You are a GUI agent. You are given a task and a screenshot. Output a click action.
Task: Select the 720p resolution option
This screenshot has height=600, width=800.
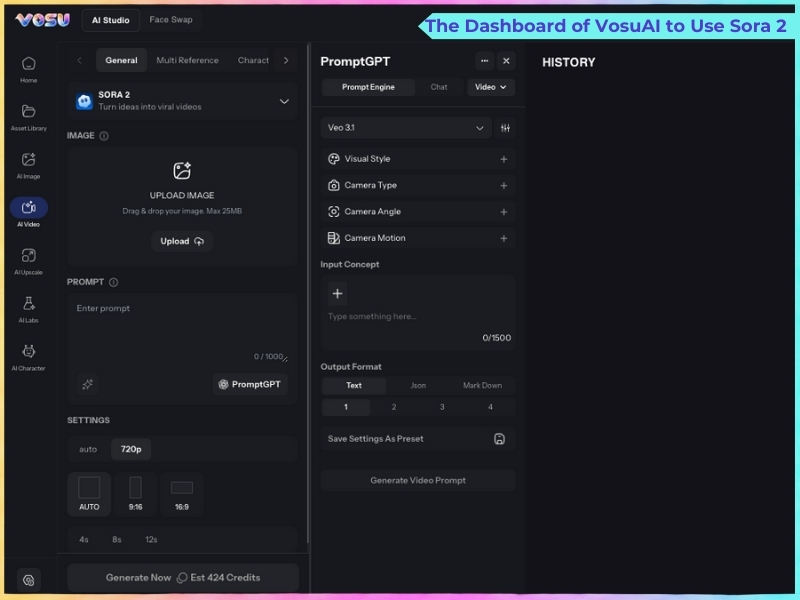[131, 449]
